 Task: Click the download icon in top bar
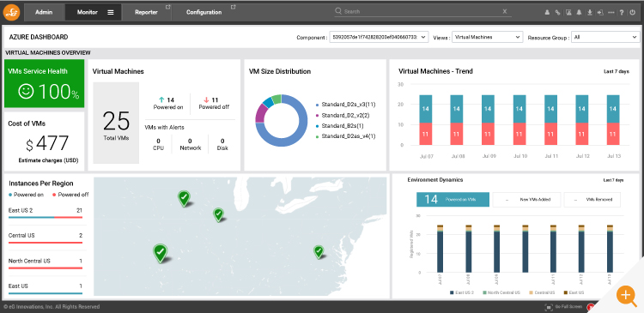coord(590,12)
